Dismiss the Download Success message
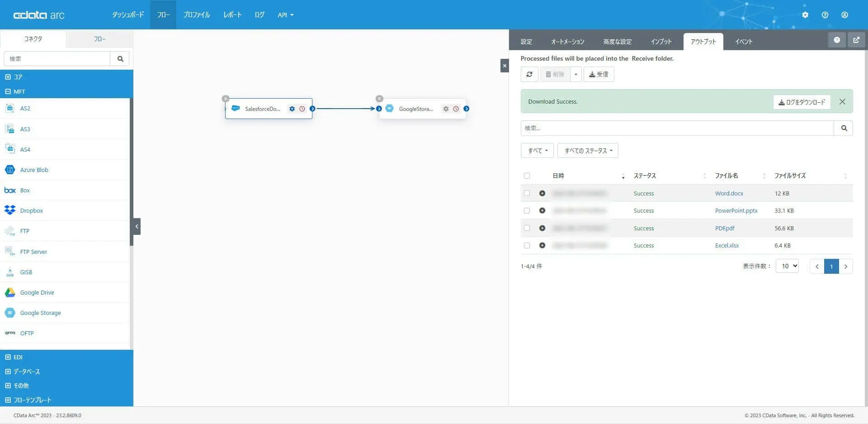Viewport: 868px width, 424px height. [842, 102]
